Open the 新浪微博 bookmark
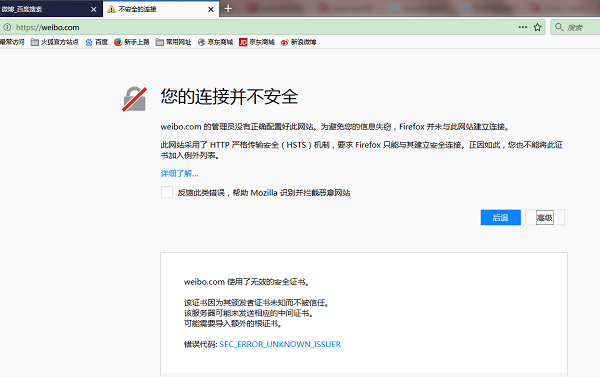This screenshot has width=600, height=377. [x=298, y=42]
